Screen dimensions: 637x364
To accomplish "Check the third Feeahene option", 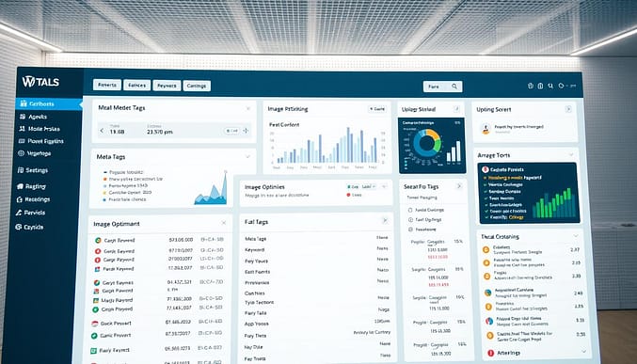I will [x=411, y=229].
